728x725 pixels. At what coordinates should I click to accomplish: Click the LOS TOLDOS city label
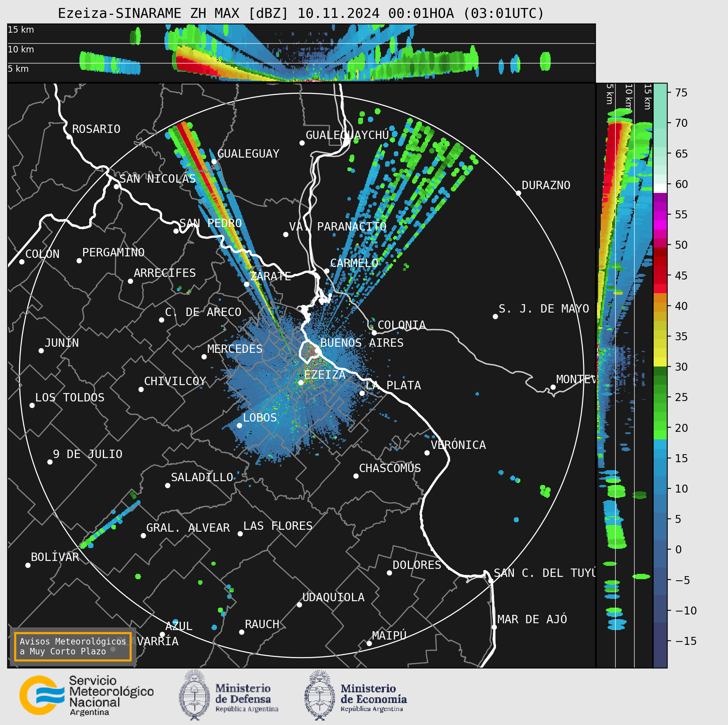[69, 398]
